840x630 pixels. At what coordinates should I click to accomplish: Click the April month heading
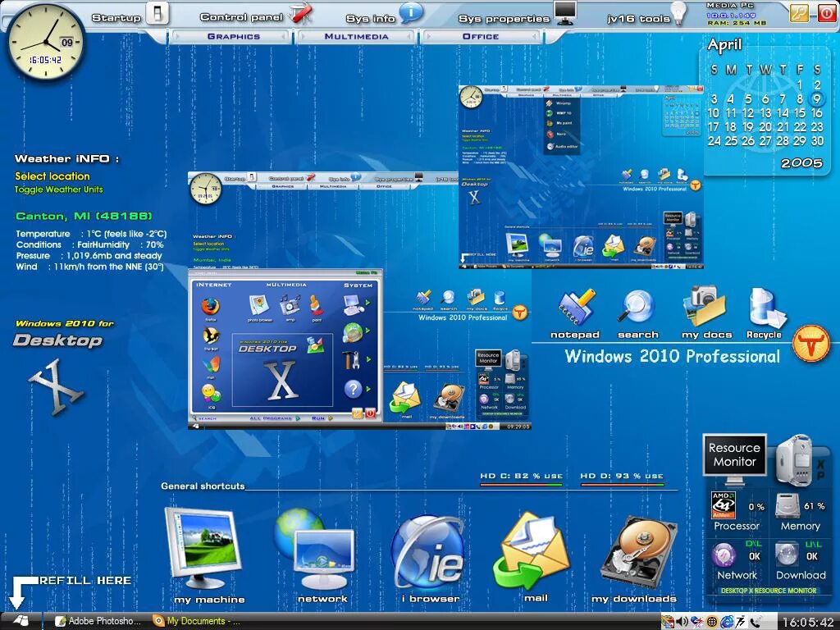tap(724, 45)
